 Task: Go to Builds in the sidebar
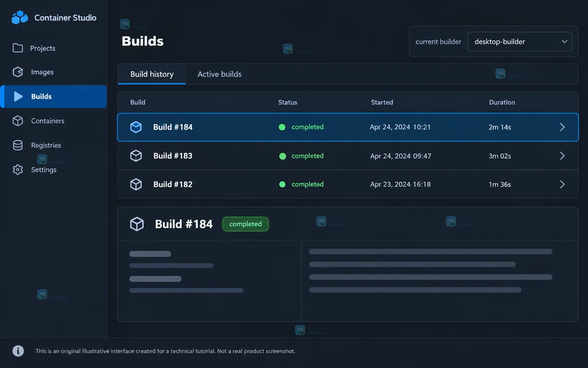point(53,97)
